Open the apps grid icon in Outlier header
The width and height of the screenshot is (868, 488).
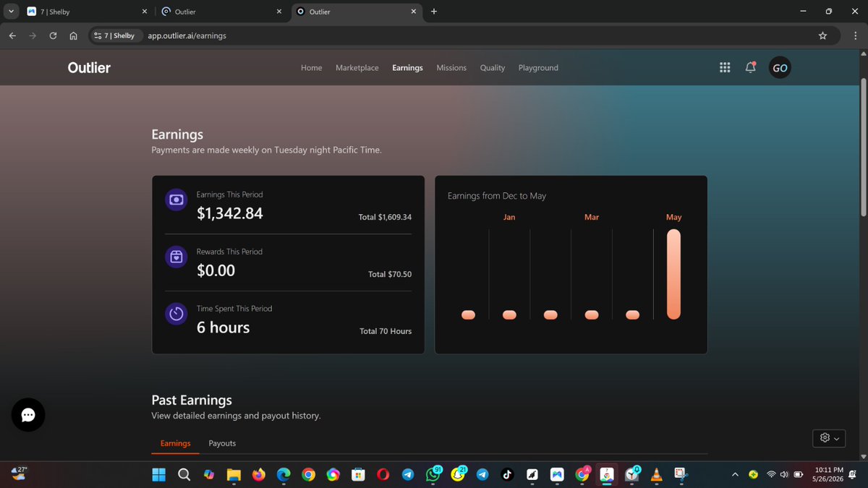(x=725, y=68)
